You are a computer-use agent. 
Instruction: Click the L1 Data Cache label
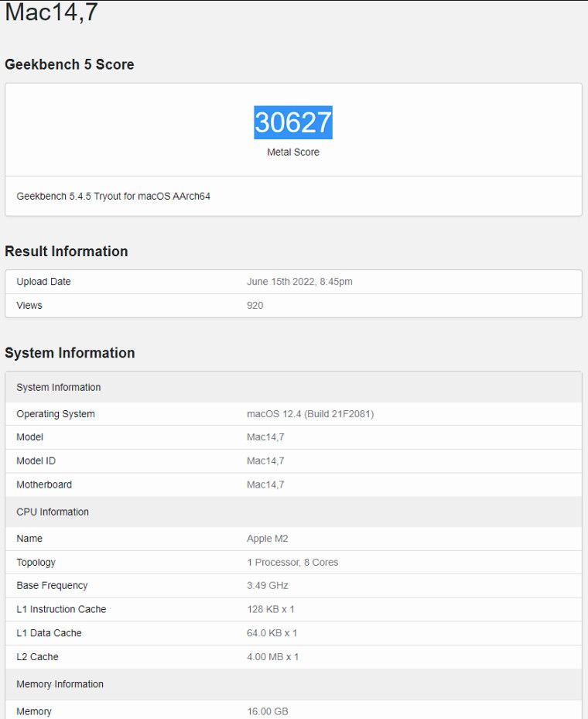coord(49,633)
